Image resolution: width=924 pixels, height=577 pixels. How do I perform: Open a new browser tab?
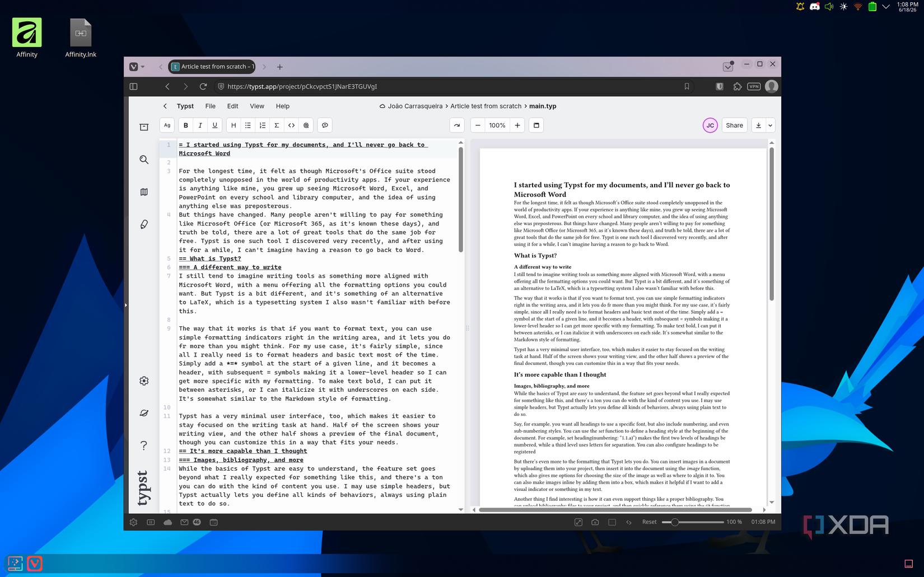point(279,67)
